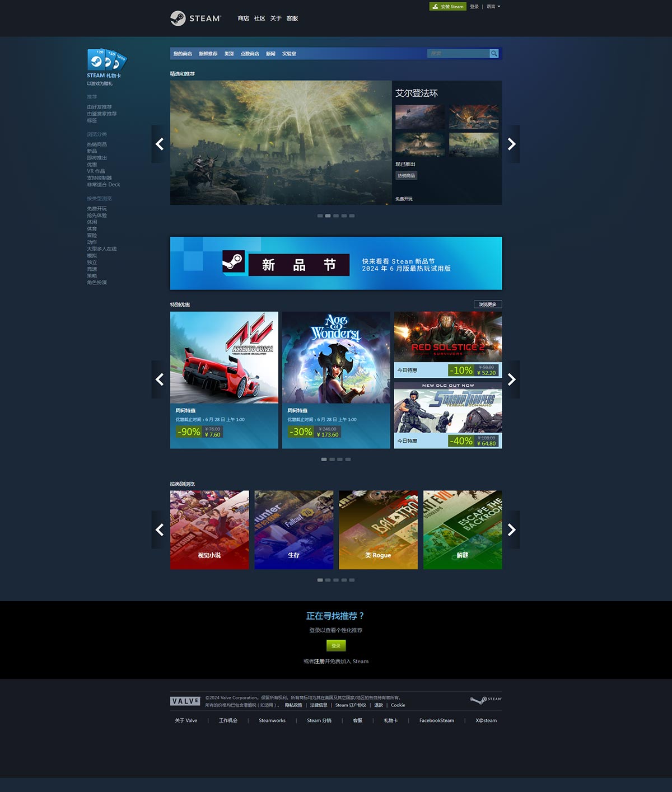Click the 注册 sign-up link
The height and width of the screenshot is (792, 672).
click(319, 661)
